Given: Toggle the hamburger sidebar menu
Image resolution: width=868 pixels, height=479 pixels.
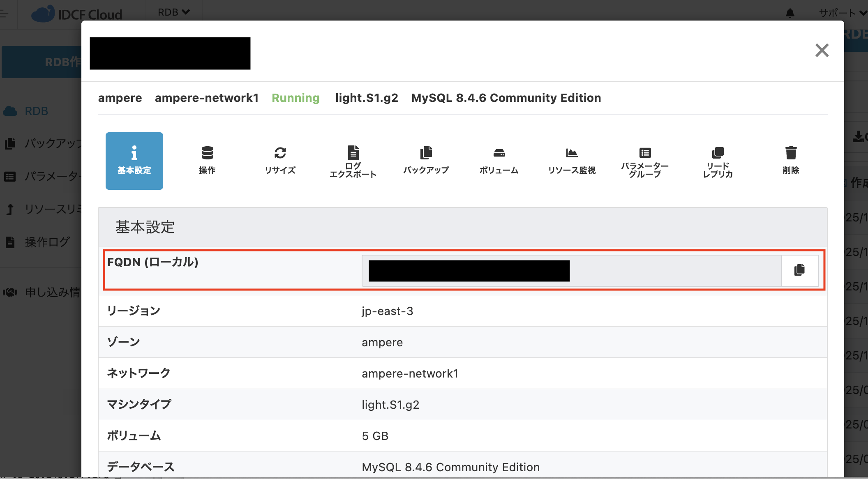Looking at the screenshot, I should 4,14.
